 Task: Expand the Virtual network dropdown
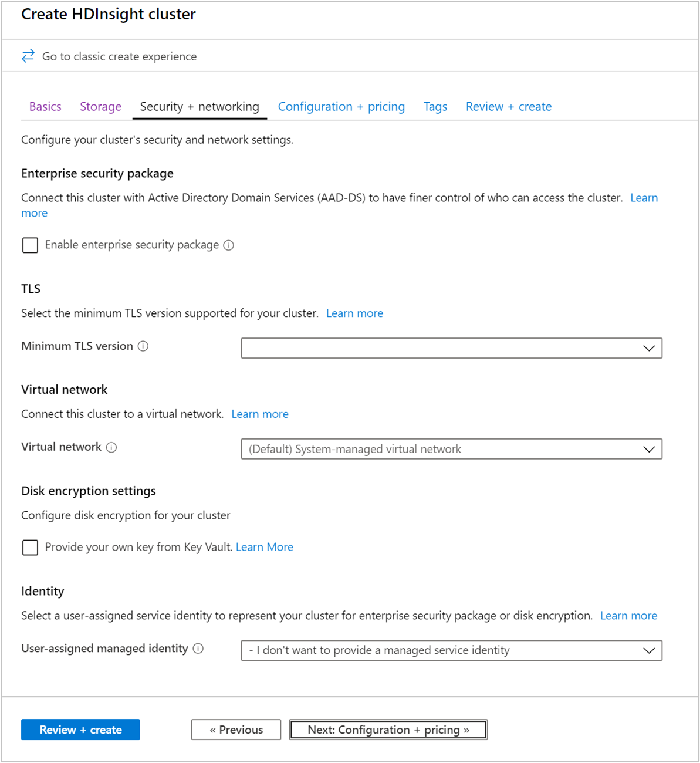451,449
